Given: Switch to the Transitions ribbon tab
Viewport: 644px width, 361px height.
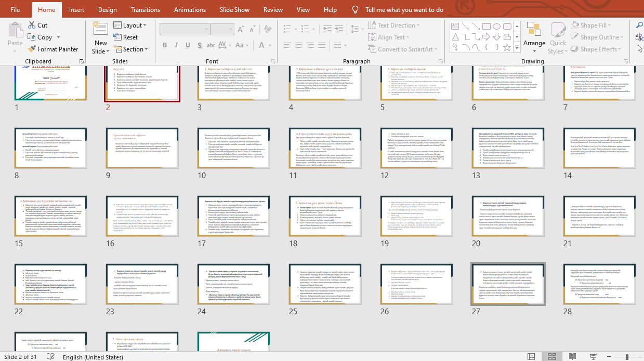Looking at the screenshot, I should coord(146,9).
